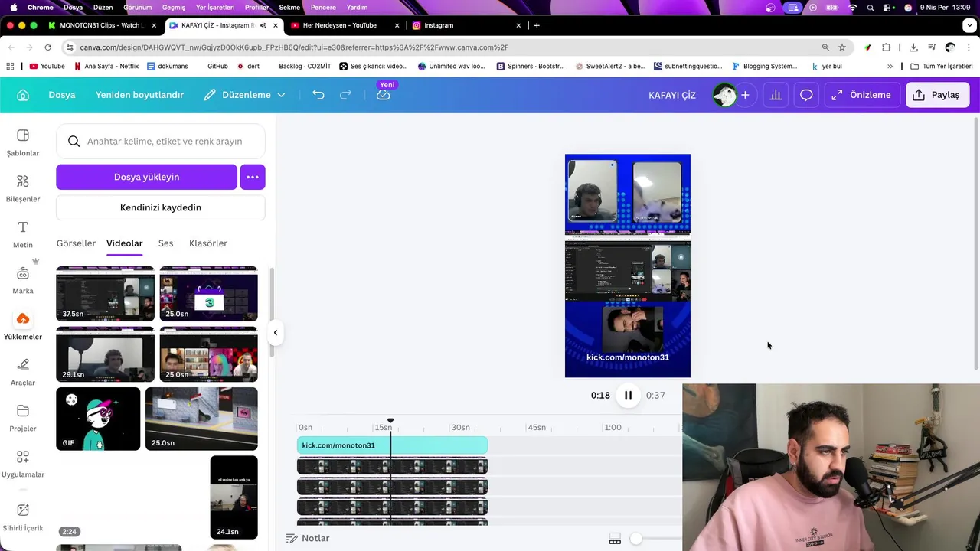The height and width of the screenshot is (551, 980).
Task: Click Önizleme button
Action: pyautogui.click(x=862, y=95)
